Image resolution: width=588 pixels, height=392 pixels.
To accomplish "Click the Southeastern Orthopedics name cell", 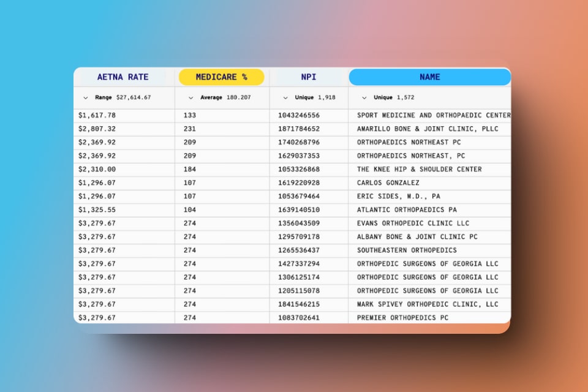I will (407, 251).
